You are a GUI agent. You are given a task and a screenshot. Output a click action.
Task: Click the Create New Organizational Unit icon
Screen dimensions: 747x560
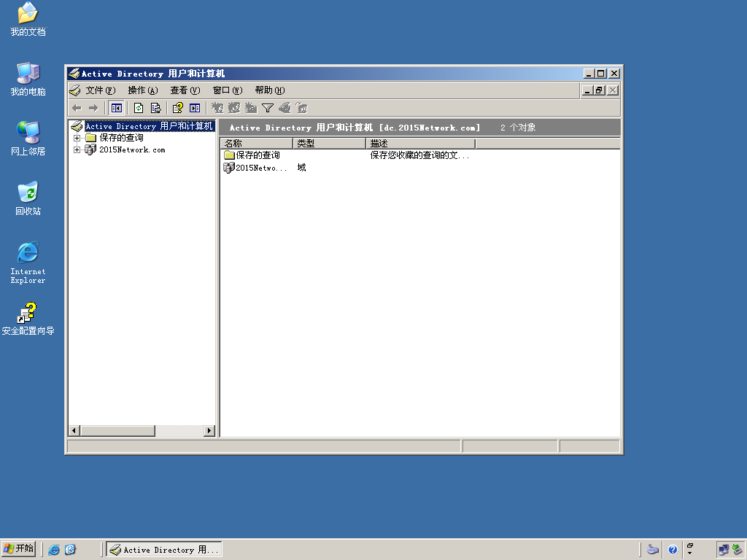(251, 108)
